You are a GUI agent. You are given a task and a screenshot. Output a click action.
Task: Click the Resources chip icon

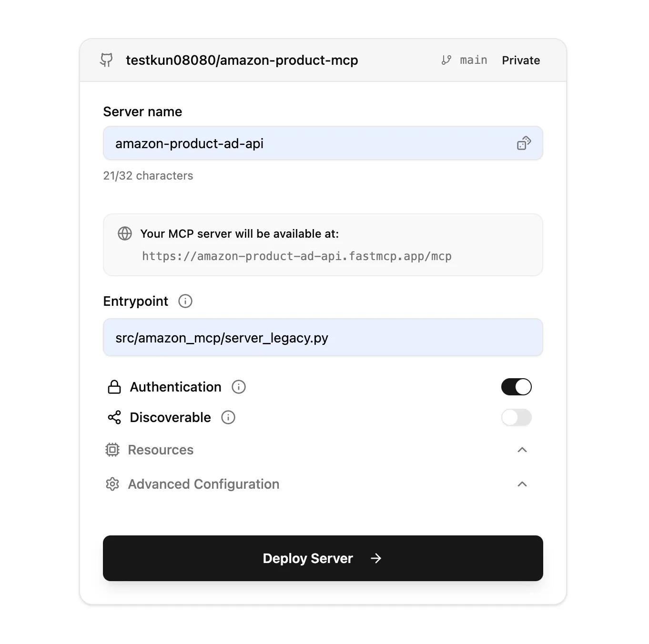[112, 450]
